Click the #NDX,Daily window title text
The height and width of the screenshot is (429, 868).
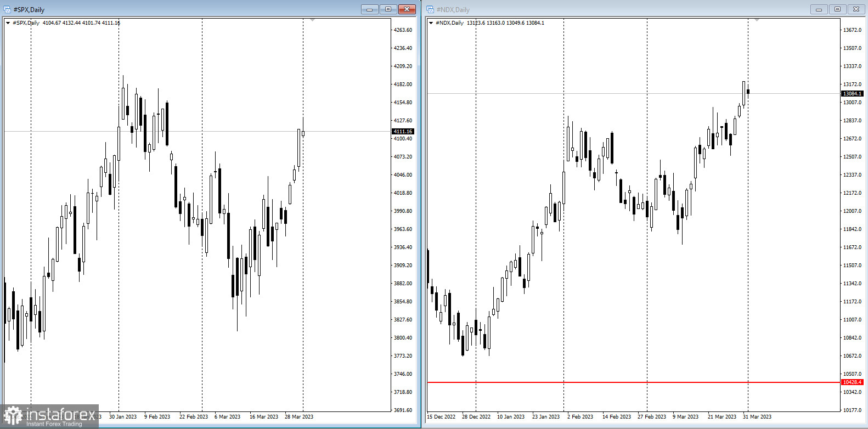point(453,10)
